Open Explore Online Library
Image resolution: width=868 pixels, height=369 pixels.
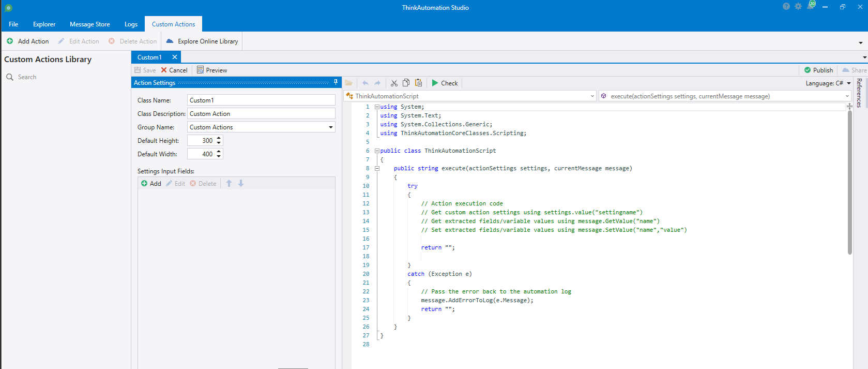point(202,41)
